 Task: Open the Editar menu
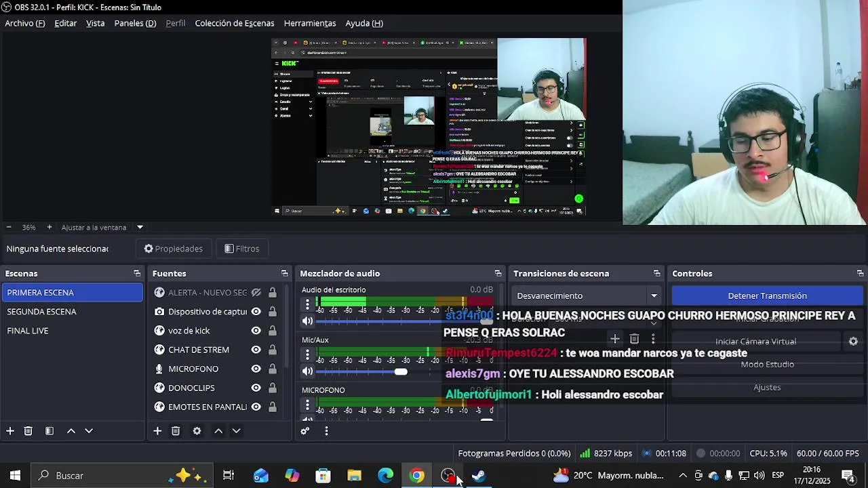66,23
